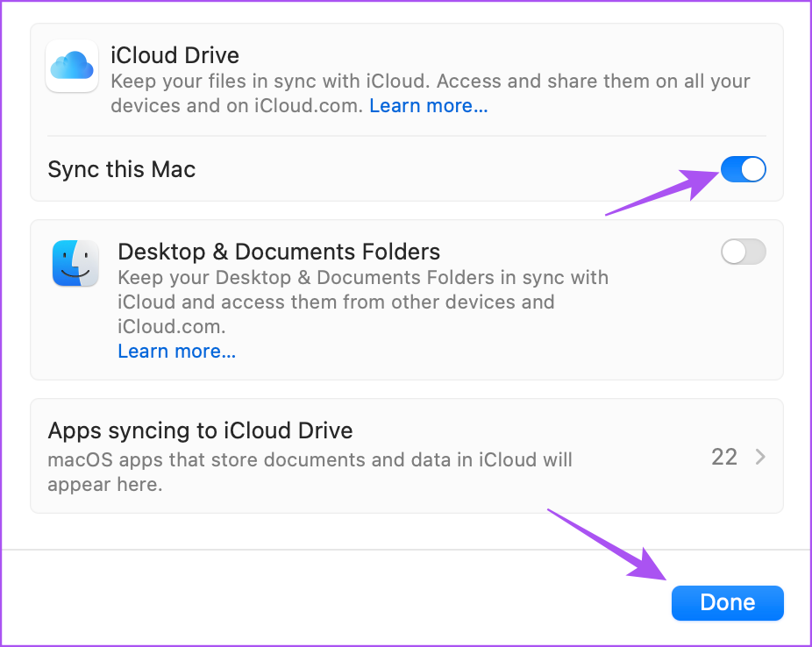Select the Sync this Mac row
The image size is (812, 647).
[406, 169]
